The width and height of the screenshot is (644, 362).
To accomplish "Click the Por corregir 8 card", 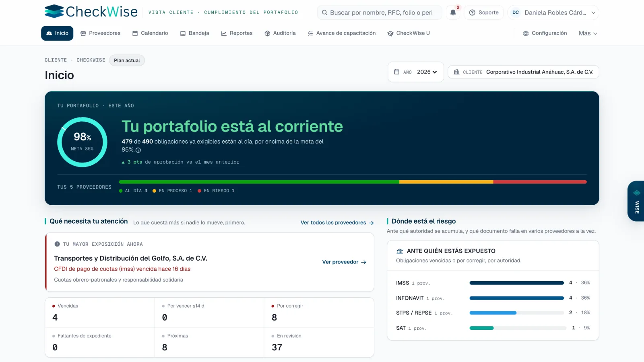I will (319, 313).
